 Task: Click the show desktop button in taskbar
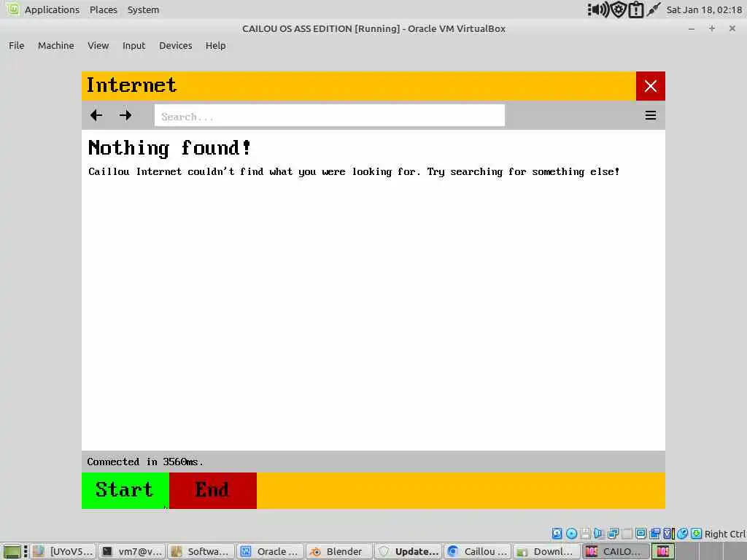click(x=12, y=551)
